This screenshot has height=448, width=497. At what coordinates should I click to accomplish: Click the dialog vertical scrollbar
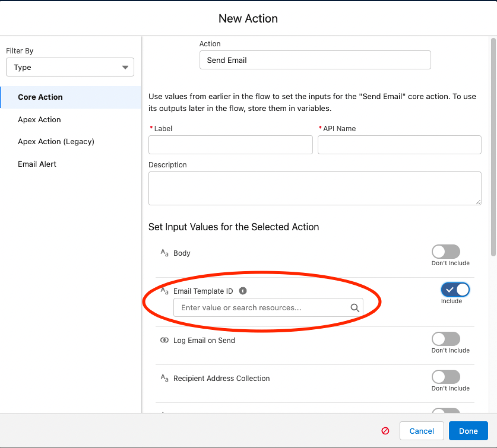pos(493,147)
